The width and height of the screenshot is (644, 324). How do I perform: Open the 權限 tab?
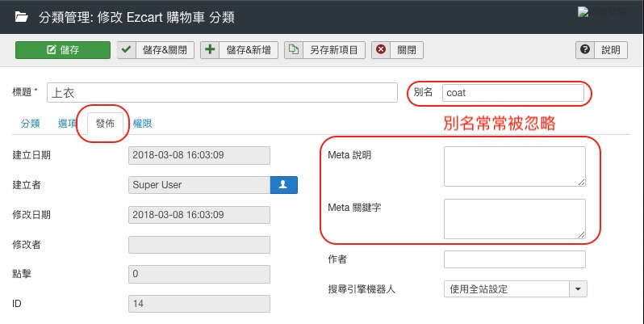(x=142, y=124)
